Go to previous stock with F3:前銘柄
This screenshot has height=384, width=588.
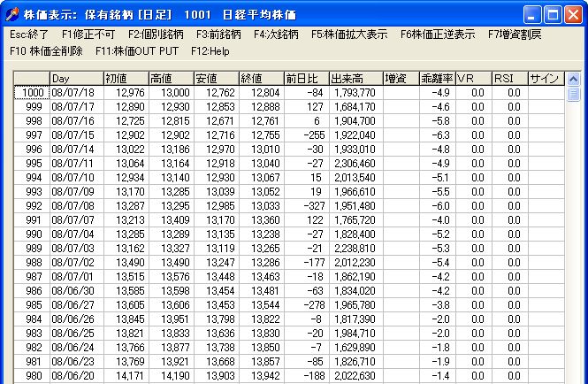pos(218,35)
